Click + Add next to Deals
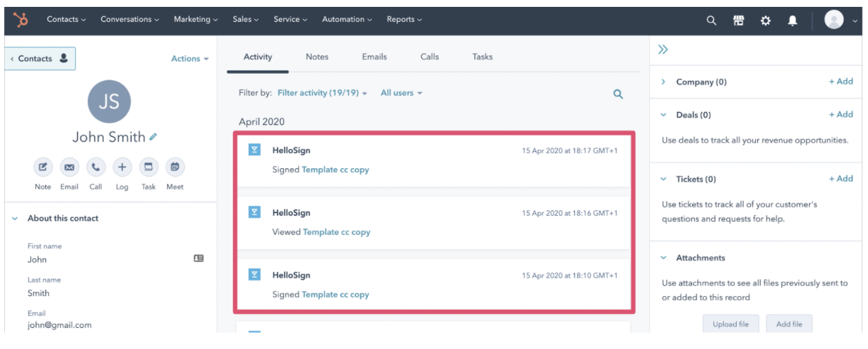 [x=840, y=114]
